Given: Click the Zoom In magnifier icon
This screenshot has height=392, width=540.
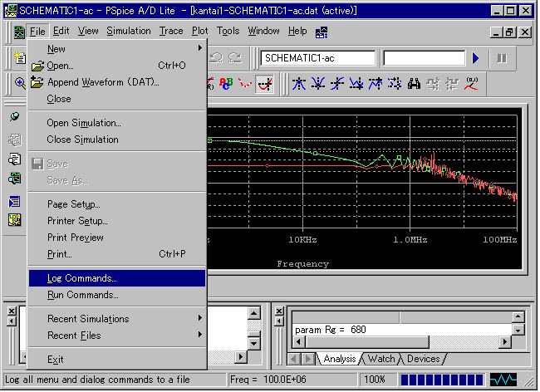Looking at the screenshot, I should coord(20,84).
